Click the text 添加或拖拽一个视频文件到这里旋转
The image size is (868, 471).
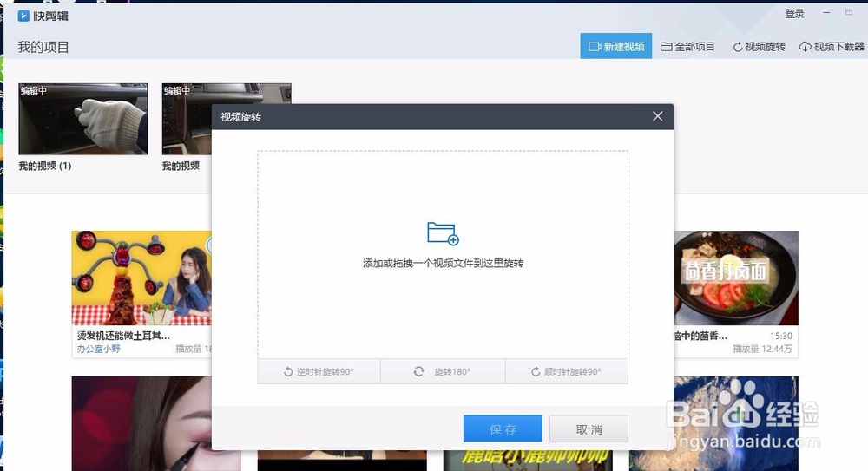click(x=443, y=264)
